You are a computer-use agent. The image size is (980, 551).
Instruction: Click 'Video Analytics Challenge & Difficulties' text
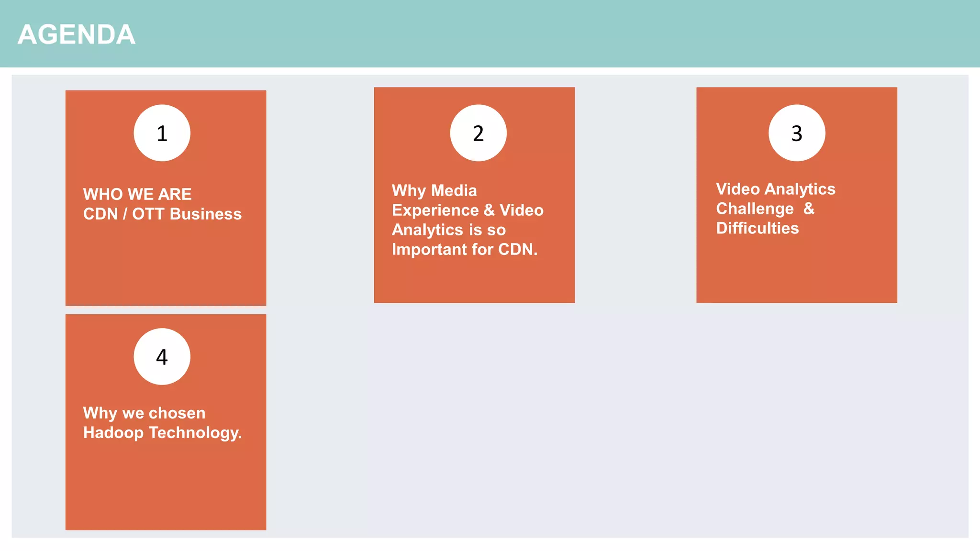pyautogui.click(x=776, y=209)
